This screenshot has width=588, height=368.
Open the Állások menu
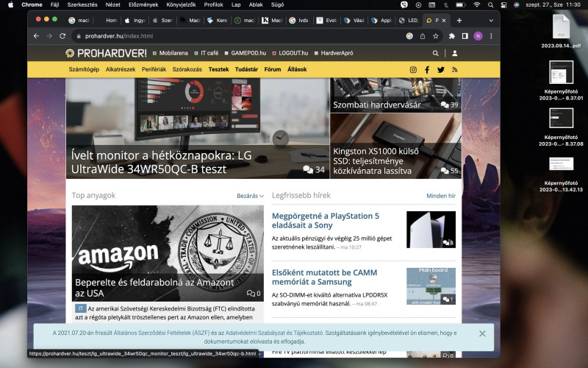pyautogui.click(x=297, y=69)
